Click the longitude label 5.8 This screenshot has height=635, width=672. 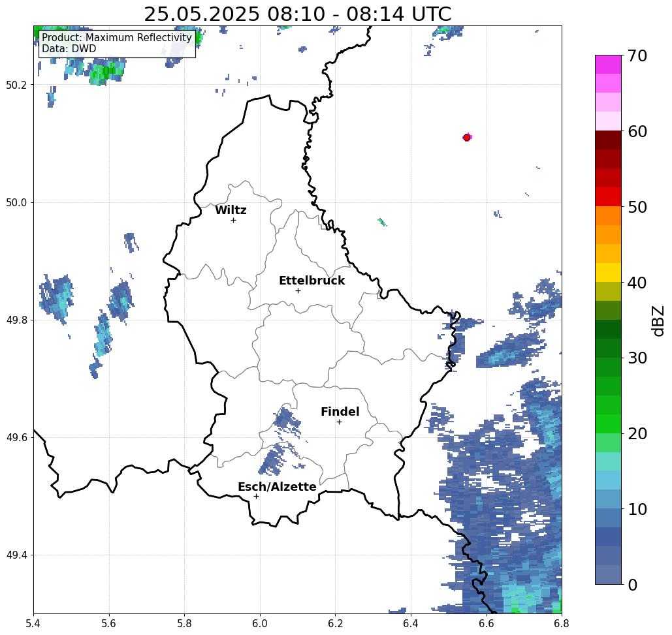point(185,623)
